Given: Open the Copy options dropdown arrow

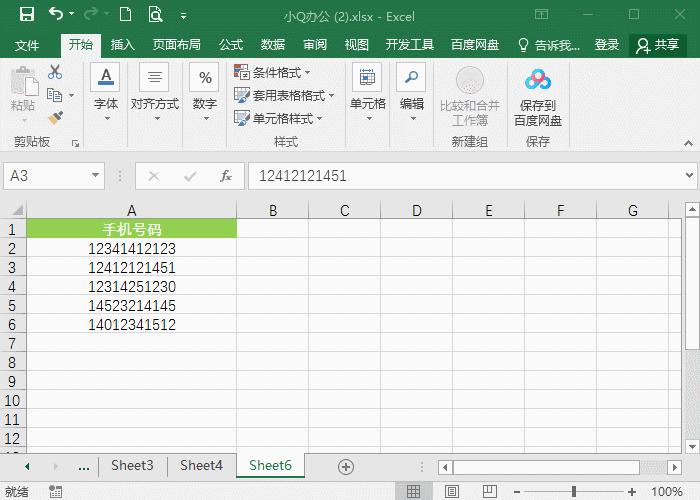Looking at the screenshot, I should tap(71, 95).
